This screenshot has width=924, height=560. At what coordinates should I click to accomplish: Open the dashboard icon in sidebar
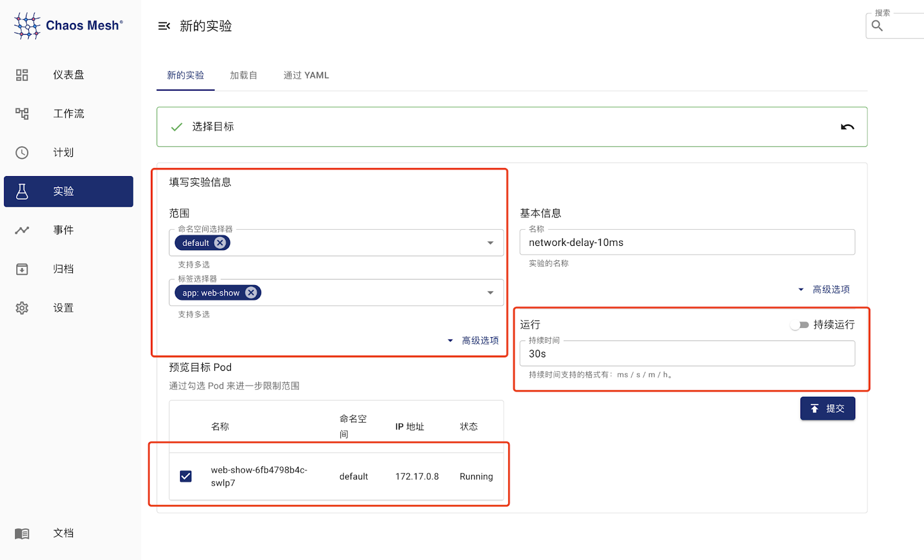[x=22, y=75]
